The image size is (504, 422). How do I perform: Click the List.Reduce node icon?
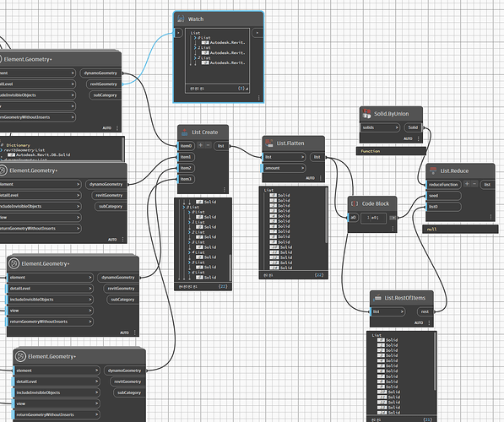click(x=433, y=170)
